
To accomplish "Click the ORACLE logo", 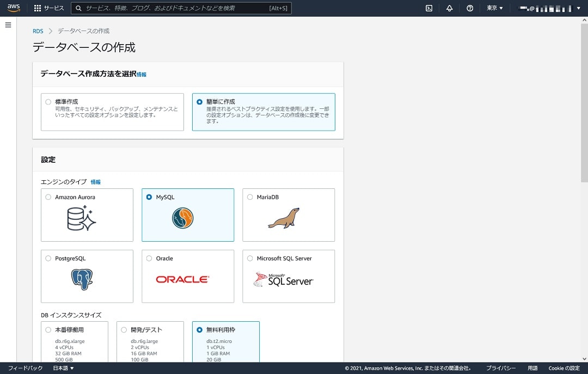I will (182, 279).
